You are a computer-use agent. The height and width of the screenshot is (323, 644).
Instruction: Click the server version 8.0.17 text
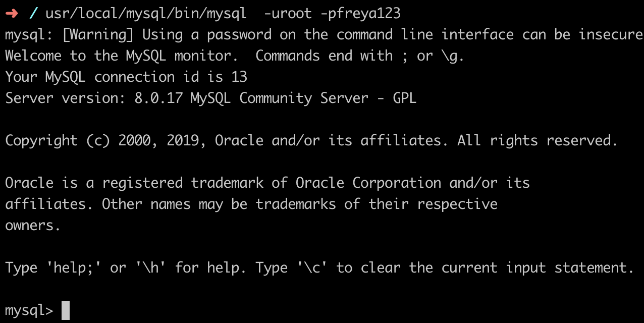point(158,98)
